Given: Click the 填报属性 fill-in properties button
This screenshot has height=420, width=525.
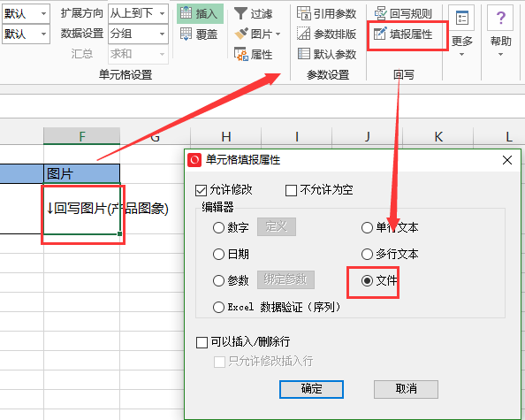Looking at the screenshot, I should pyautogui.click(x=403, y=34).
